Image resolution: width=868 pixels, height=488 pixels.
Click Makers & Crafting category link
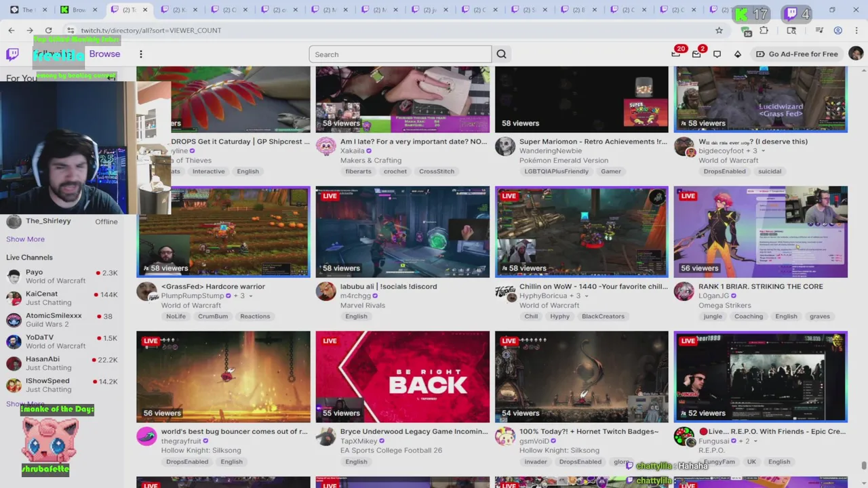coord(371,161)
